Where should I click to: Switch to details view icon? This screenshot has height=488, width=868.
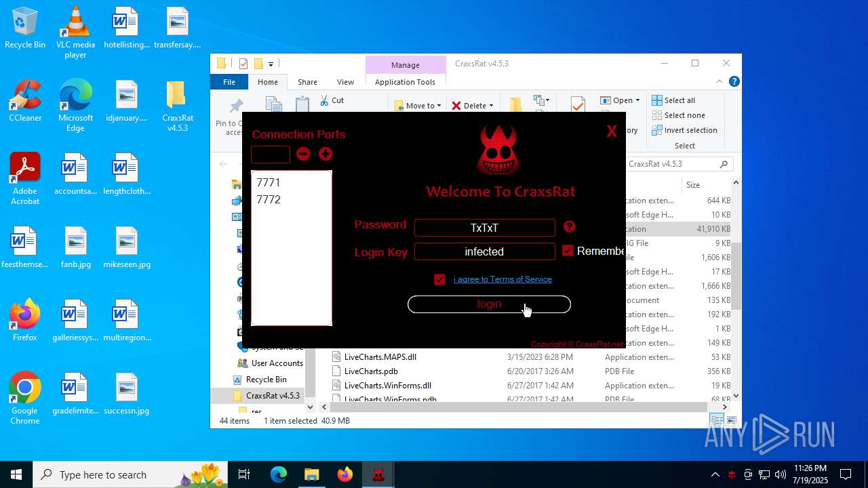[715, 421]
